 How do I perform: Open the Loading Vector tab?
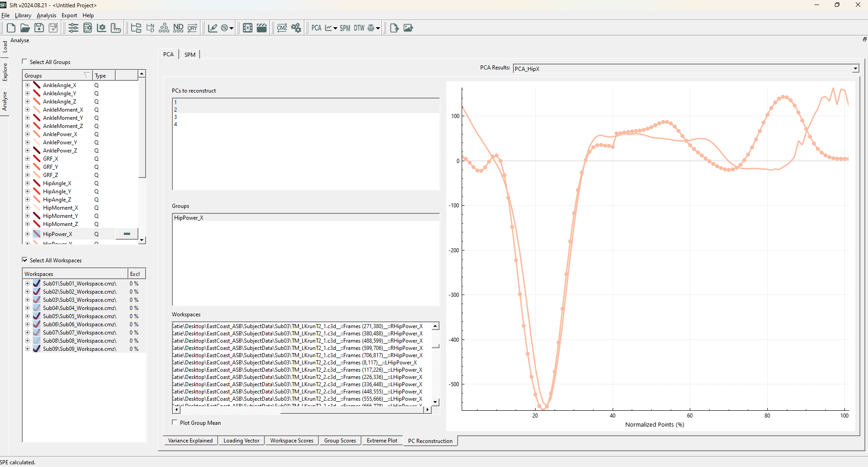(x=242, y=440)
